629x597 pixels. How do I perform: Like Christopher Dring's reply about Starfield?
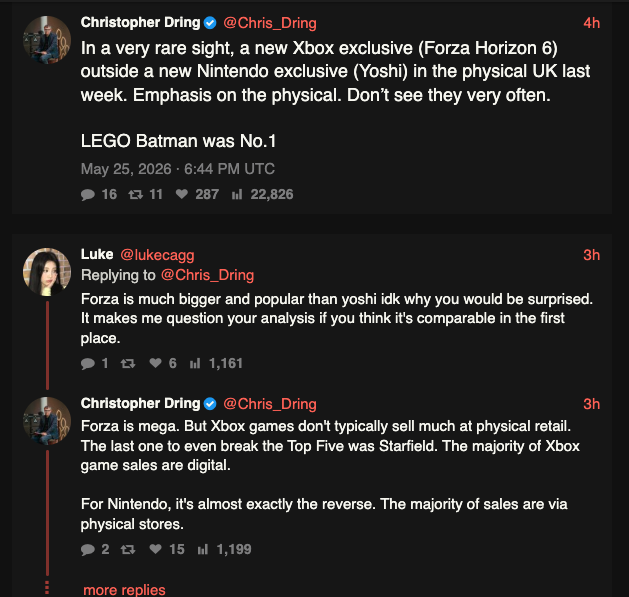pos(155,549)
